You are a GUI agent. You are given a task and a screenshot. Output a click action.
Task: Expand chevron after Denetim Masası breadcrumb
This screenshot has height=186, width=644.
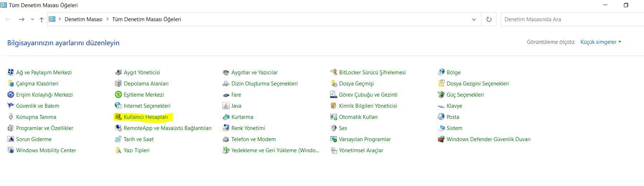tap(107, 19)
